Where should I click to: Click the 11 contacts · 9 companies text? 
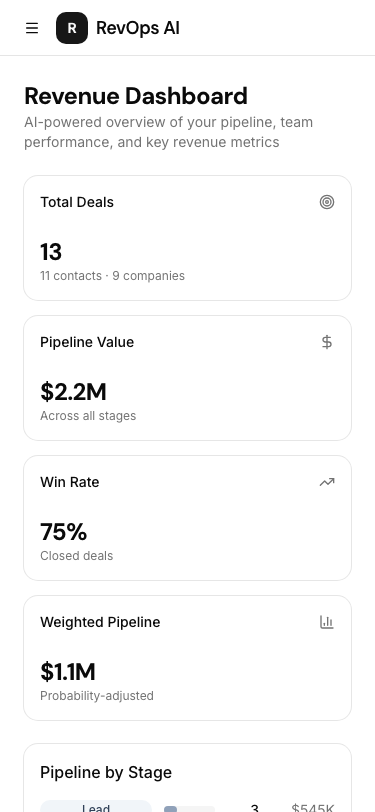[112, 276]
